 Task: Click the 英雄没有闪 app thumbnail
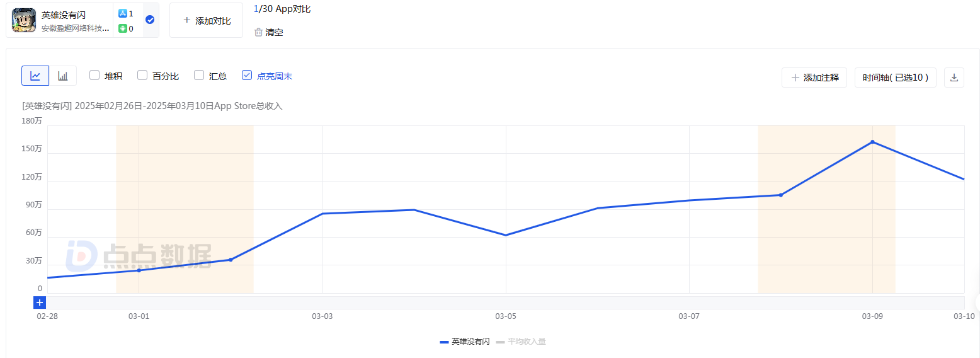point(24,21)
